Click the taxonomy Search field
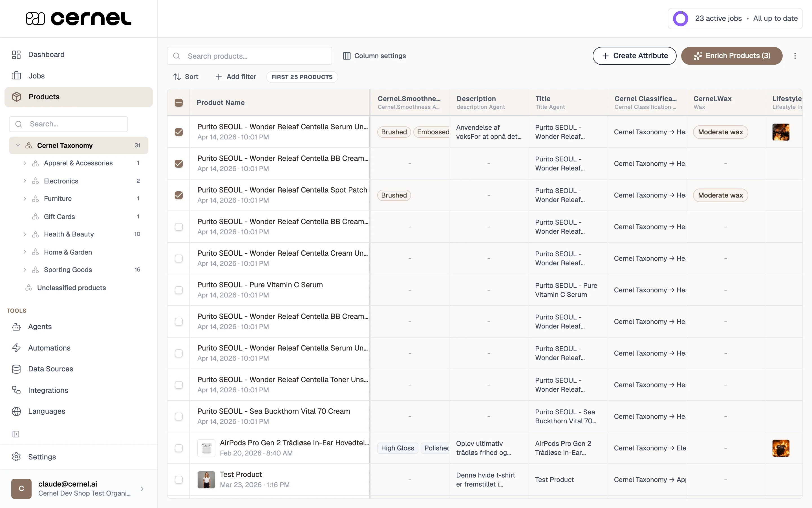This screenshot has height=508, width=812. tap(68, 124)
